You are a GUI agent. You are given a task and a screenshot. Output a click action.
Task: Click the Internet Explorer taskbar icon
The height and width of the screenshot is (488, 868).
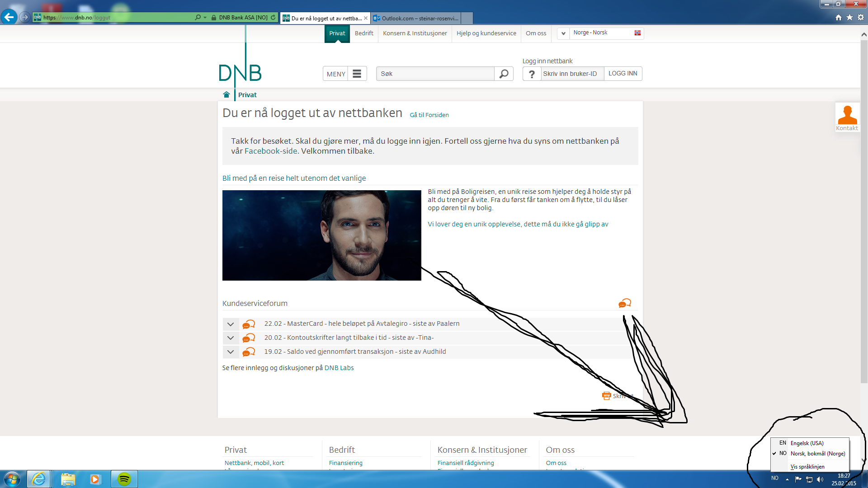[x=39, y=479]
